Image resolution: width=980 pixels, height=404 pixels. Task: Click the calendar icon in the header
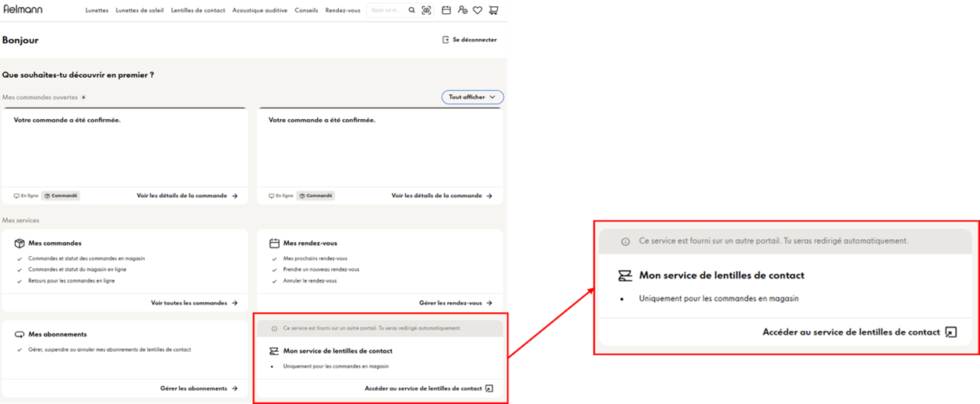point(446,11)
